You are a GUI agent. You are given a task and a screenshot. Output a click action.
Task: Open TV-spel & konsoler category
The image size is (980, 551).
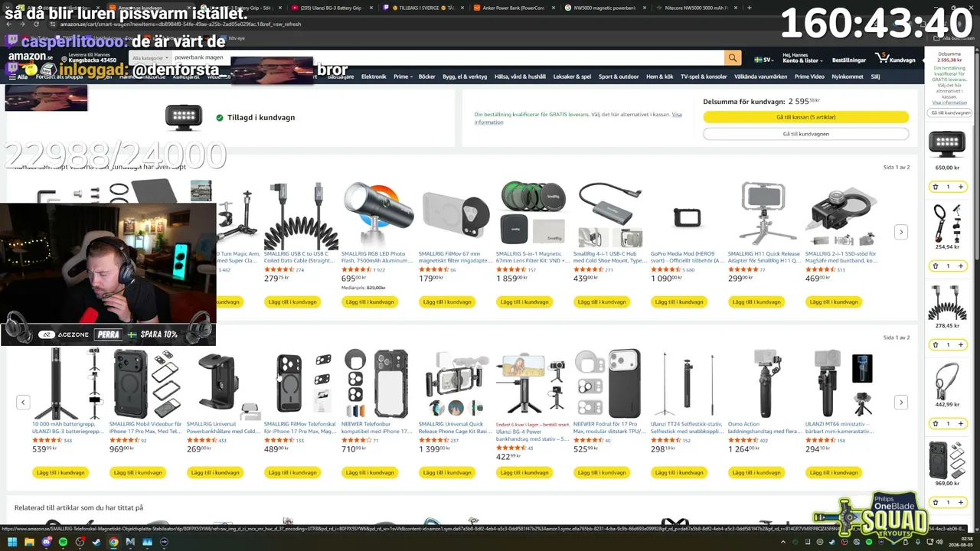[704, 77]
